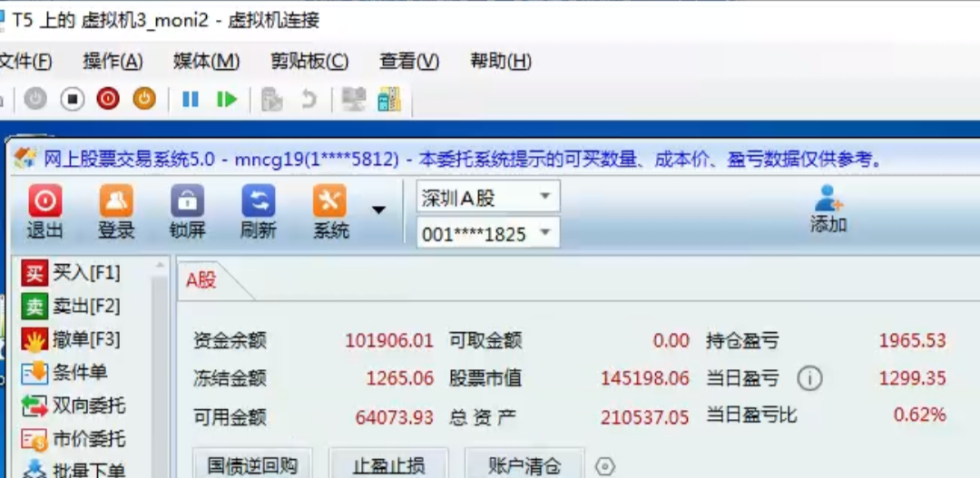
Task: Open the 深圳A股 market dropdown
Action: click(x=488, y=197)
